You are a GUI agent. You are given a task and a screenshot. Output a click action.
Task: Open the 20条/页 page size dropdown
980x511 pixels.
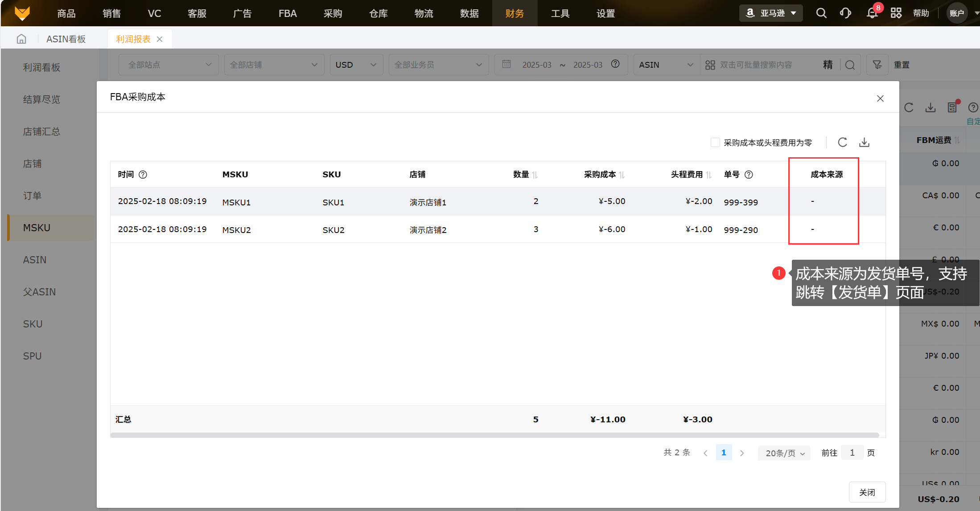784,453
